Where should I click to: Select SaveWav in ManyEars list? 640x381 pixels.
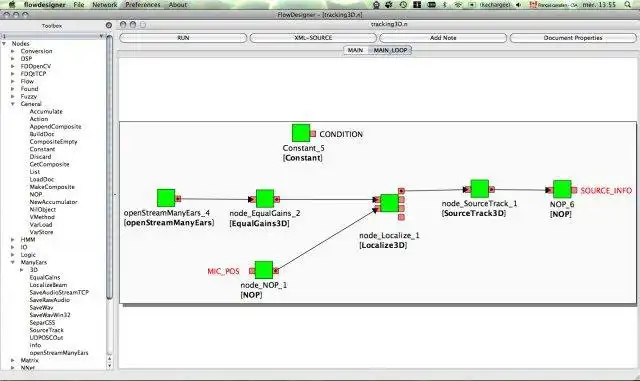coord(42,307)
